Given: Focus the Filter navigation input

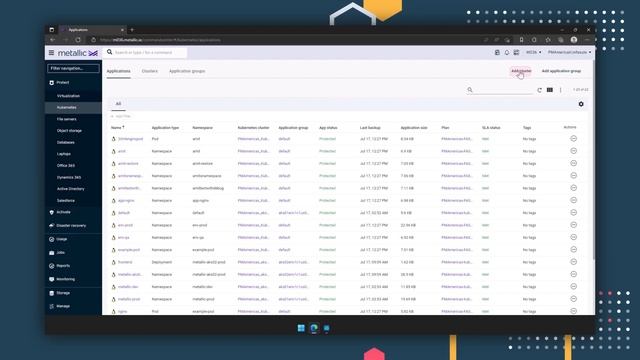Looking at the screenshot, I should [x=73, y=68].
